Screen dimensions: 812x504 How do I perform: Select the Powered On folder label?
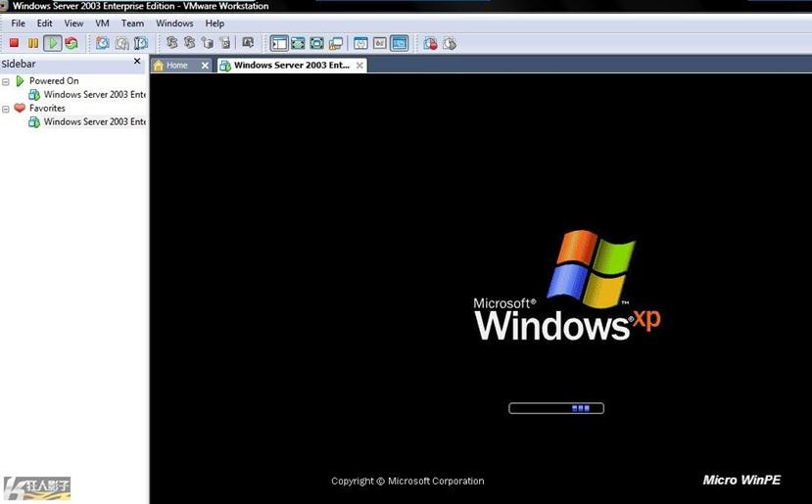pos(54,80)
